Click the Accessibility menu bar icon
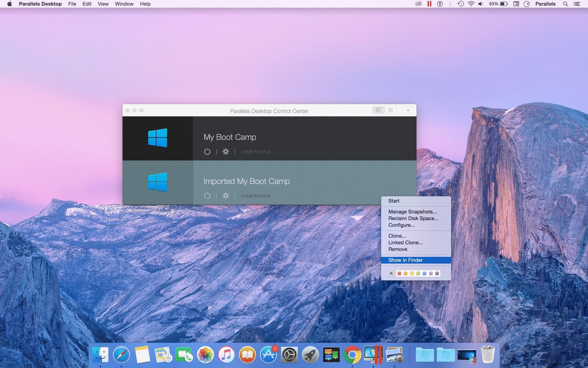 point(440,4)
